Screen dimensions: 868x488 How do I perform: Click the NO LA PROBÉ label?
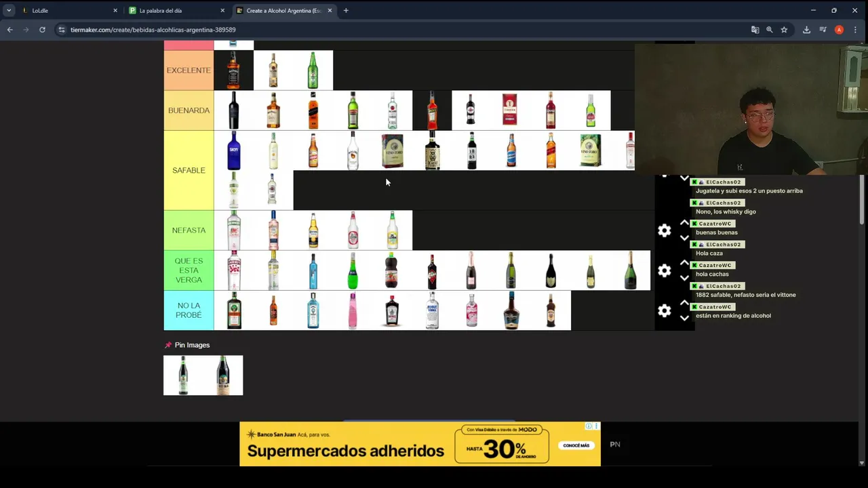point(189,310)
